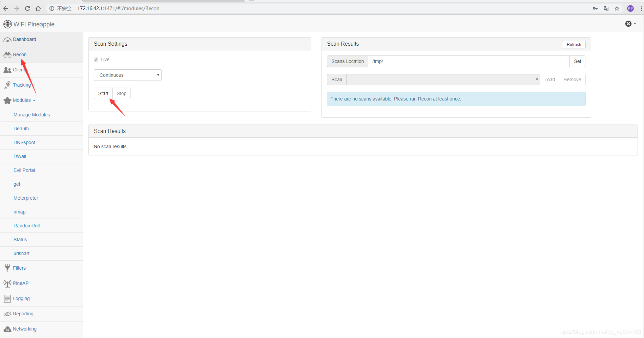Click the browser home icon
Viewport: 644px width, 338px height.
point(38,8)
